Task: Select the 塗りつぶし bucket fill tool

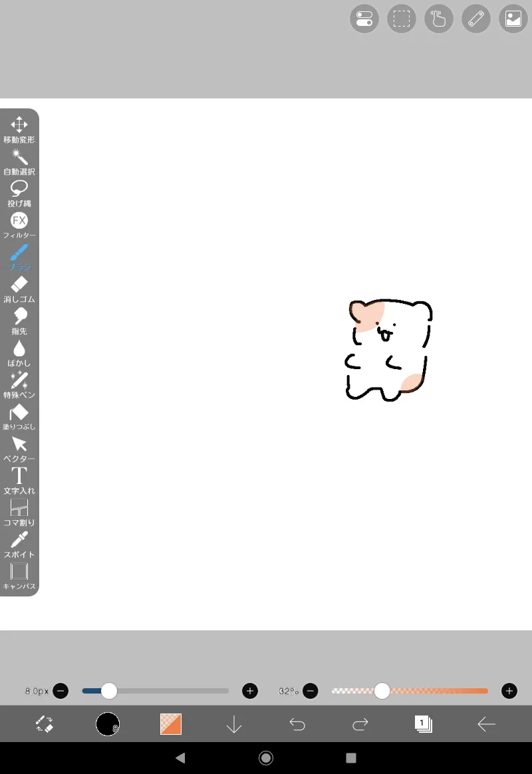Action: point(19,417)
